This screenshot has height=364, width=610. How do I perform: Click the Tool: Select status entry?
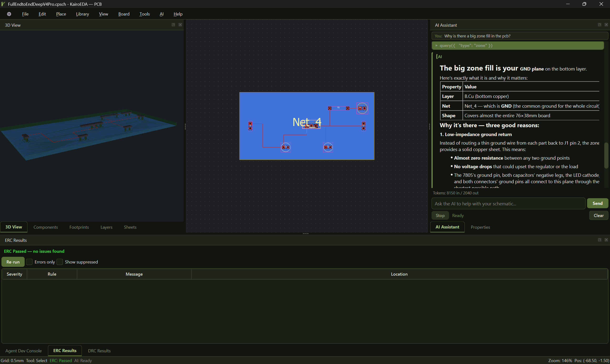(x=36, y=361)
